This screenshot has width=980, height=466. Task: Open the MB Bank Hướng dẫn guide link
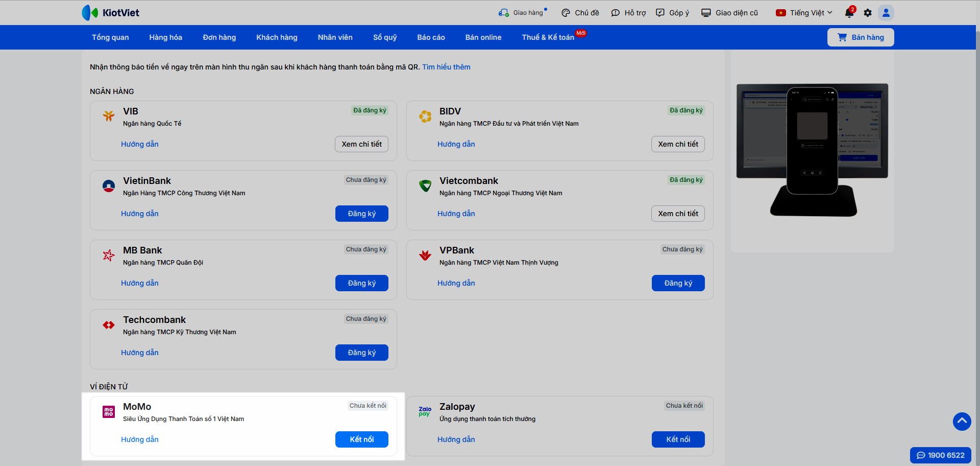(x=140, y=283)
